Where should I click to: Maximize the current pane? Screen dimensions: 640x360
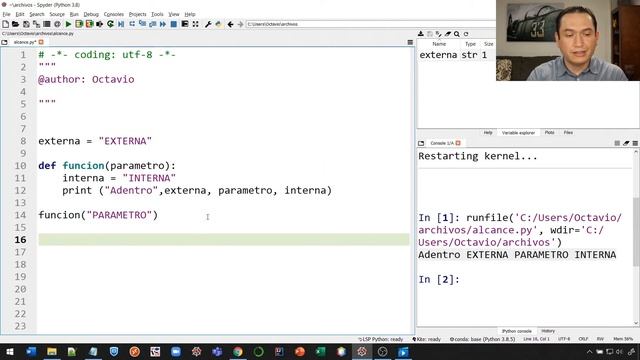click(196, 24)
